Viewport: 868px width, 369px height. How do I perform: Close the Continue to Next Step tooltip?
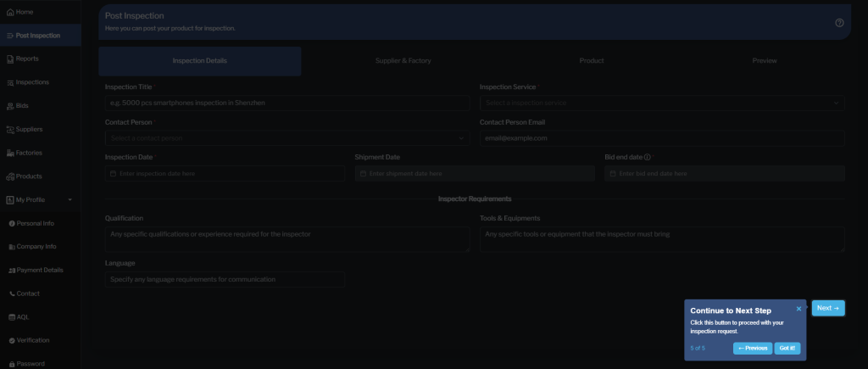[x=798, y=309]
